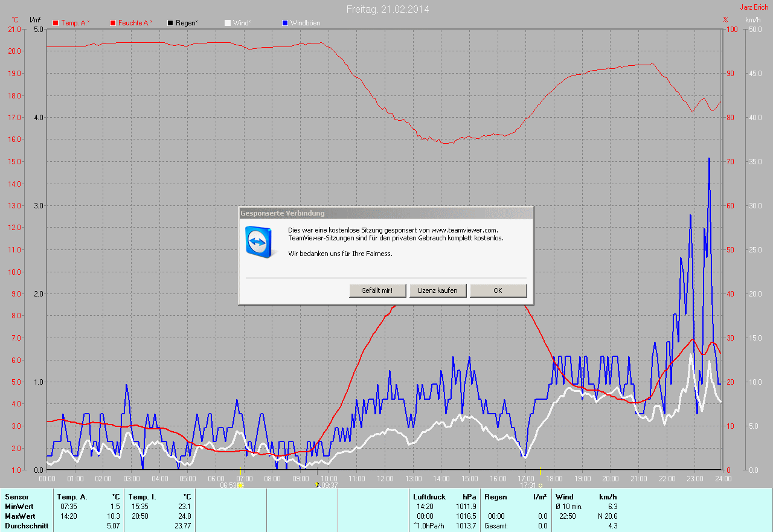Click the 'Gefällt mir!' button
Screen dimensions: 773x532
[377, 290]
